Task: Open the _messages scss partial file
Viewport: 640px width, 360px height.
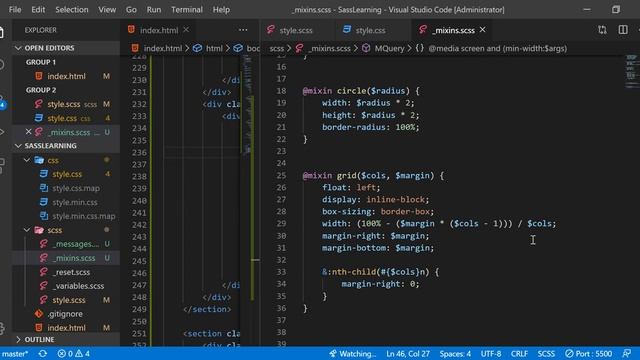Action: pos(67,244)
